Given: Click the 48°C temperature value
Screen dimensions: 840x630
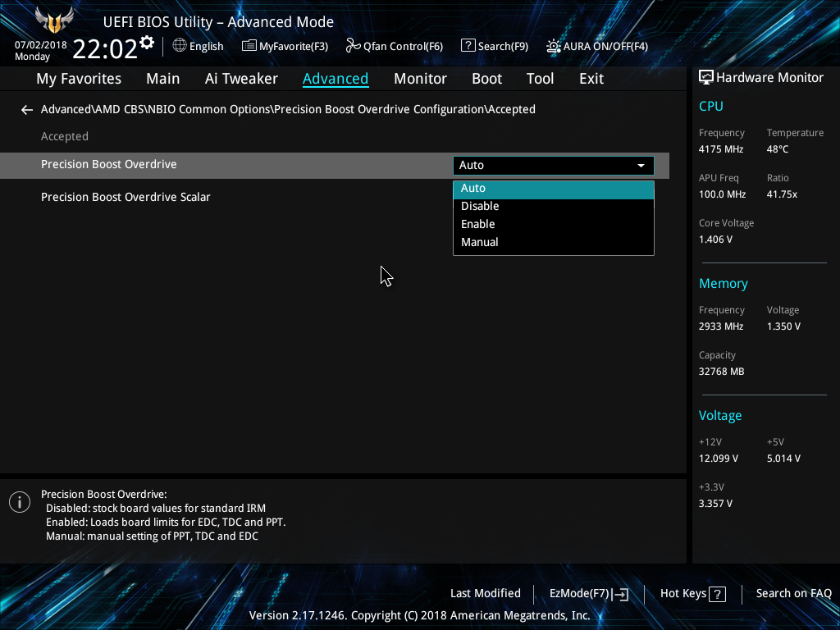Looking at the screenshot, I should tap(778, 149).
